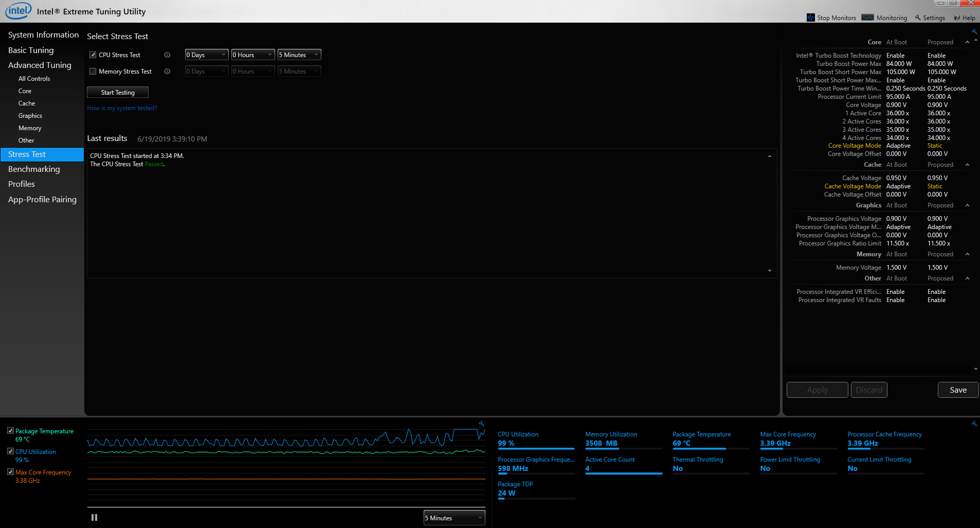Select Graphics under Advanced Tuning
The width and height of the screenshot is (980, 528).
coord(30,116)
